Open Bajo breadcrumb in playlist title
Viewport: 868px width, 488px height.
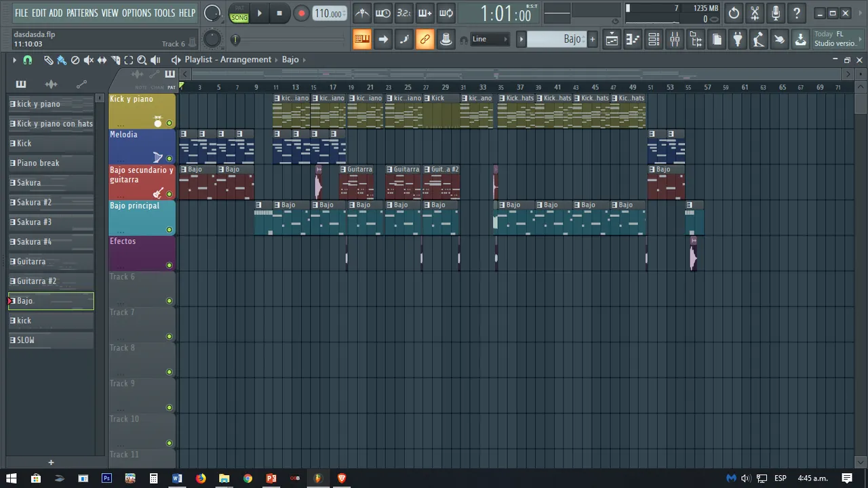pos(290,60)
